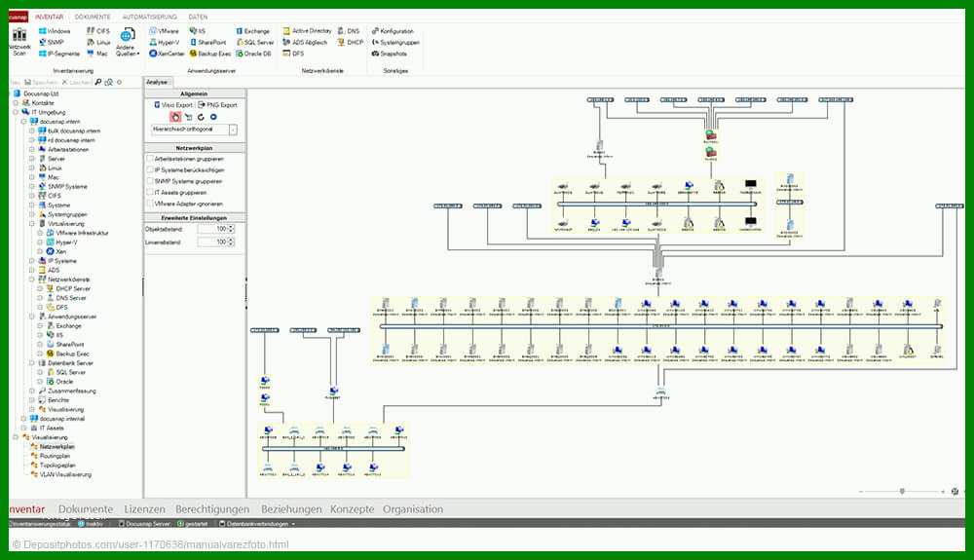Click the PNG Export button

click(x=218, y=105)
